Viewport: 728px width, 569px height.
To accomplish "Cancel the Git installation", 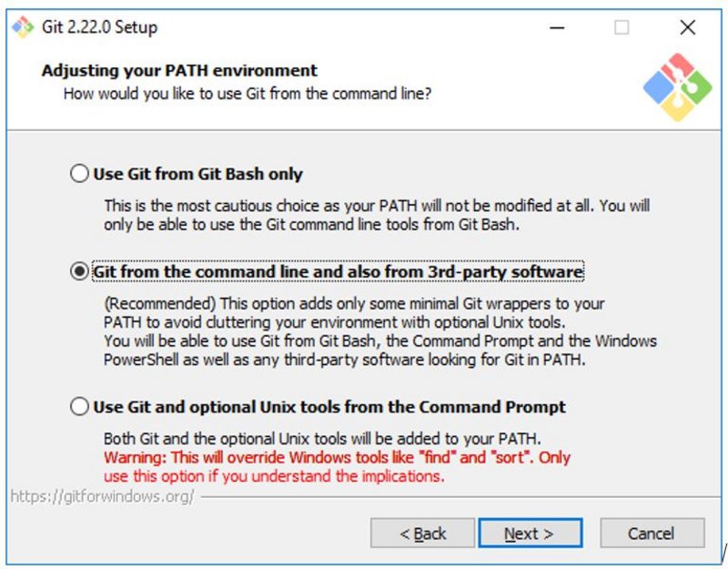I will coord(652,533).
